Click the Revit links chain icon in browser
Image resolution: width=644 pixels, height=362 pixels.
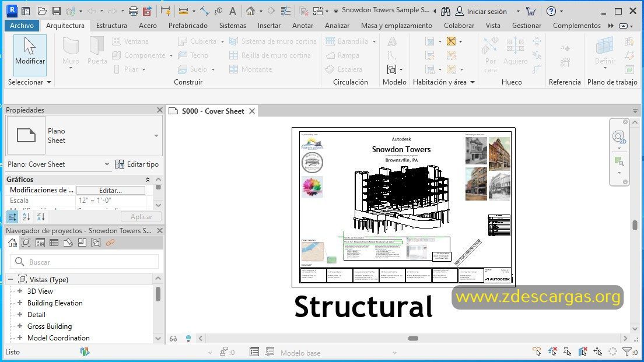pos(110,242)
